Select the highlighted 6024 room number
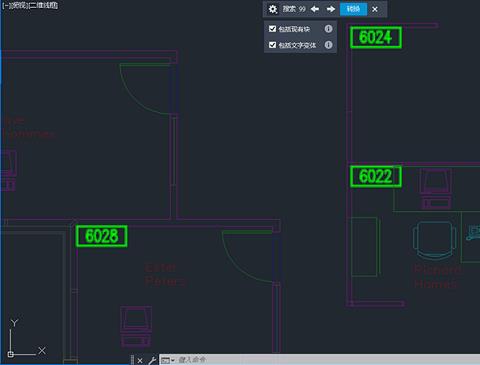480x365 pixels. pos(376,37)
